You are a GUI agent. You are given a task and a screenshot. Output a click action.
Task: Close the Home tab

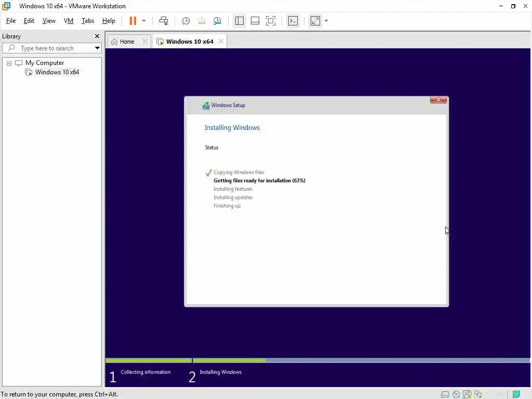tap(145, 42)
